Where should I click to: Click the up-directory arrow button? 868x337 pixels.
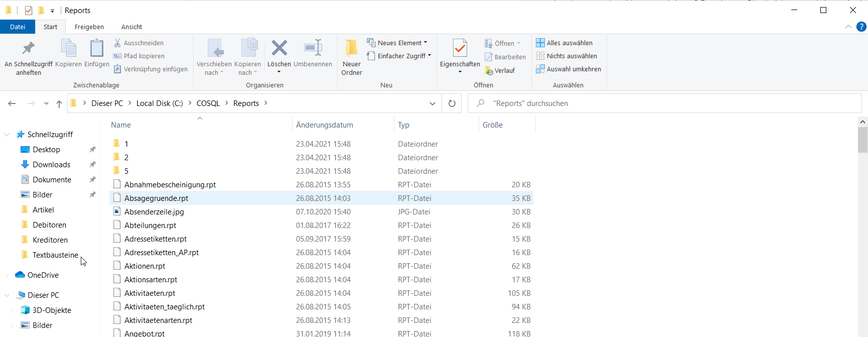pyautogui.click(x=59, y=103)
